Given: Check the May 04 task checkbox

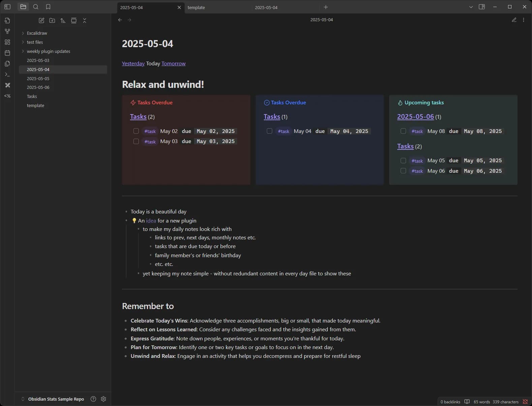Looking at the screenshot, I should 270,131.
